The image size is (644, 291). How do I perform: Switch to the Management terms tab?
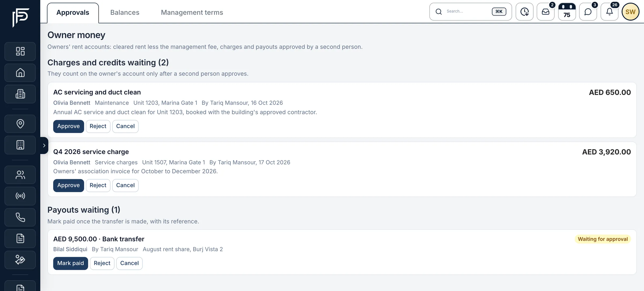[x=192, y=13]
